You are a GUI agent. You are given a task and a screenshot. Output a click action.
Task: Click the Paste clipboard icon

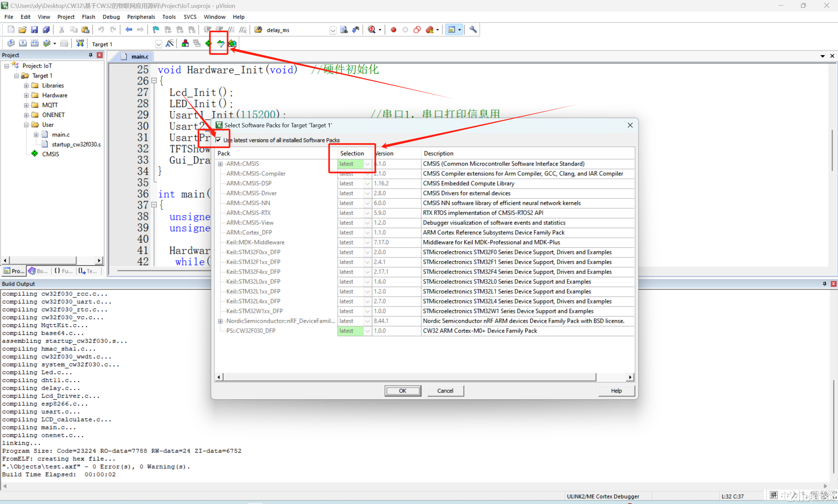(86, 30)
